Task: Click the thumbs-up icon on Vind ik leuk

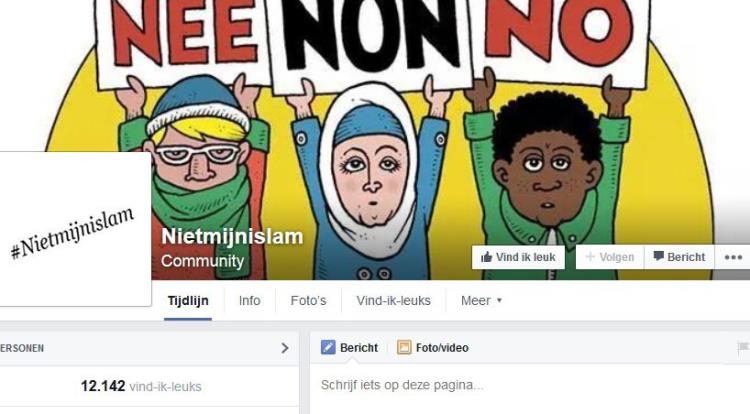Action: point(486,257)
